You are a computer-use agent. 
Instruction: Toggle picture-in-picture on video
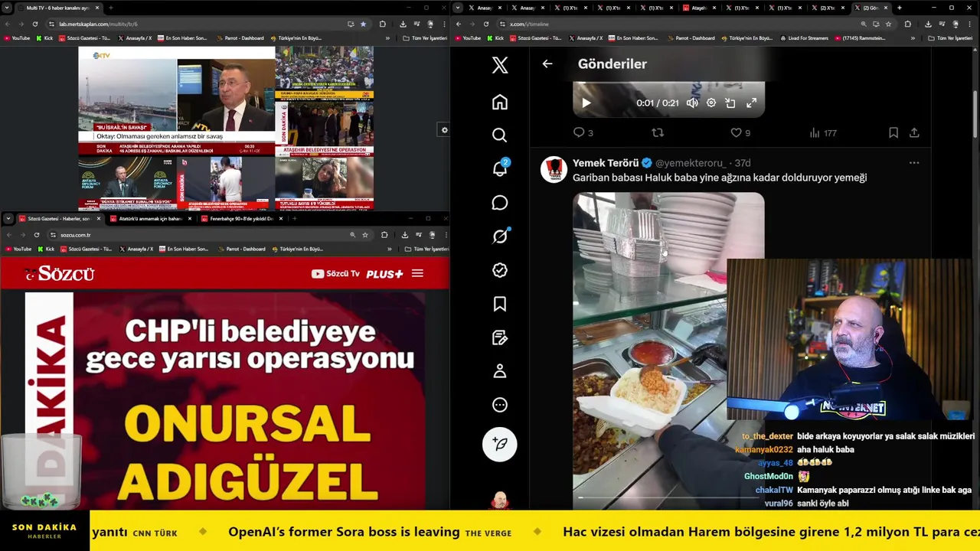click(x=730, y=103)
